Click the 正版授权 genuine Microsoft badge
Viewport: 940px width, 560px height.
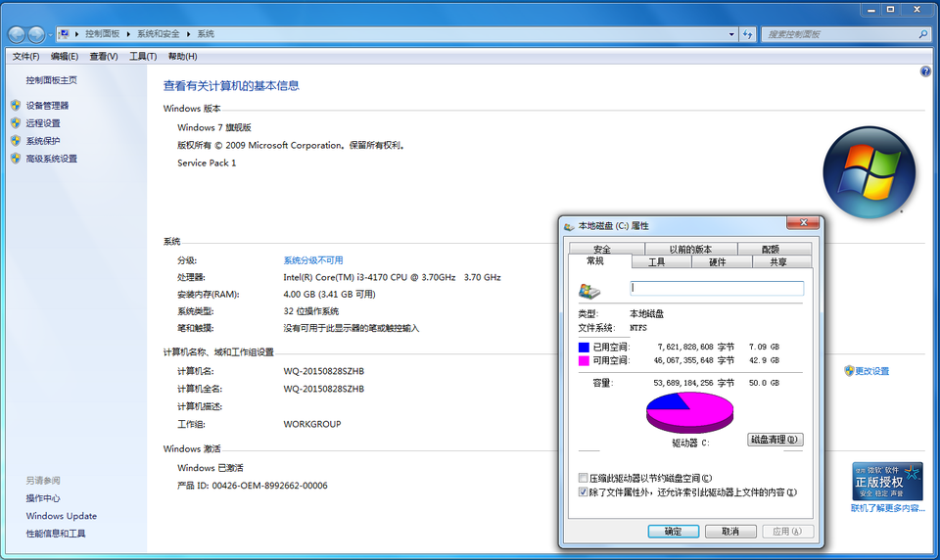click(x=887, y=481)
